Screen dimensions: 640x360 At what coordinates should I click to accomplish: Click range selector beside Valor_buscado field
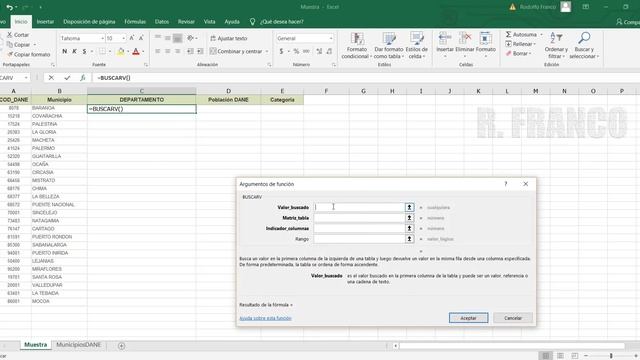tap(409, 207)
